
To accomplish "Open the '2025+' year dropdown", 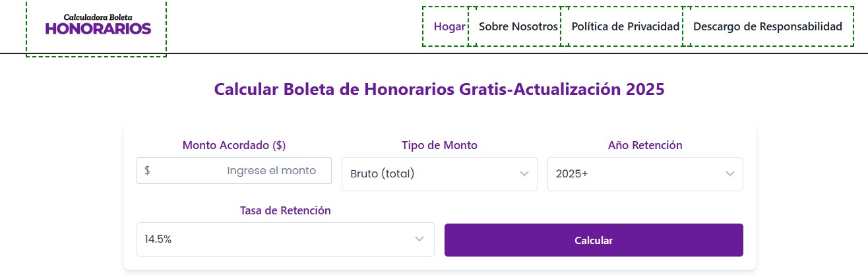I will pyautogui.click(x=645, y=174).
